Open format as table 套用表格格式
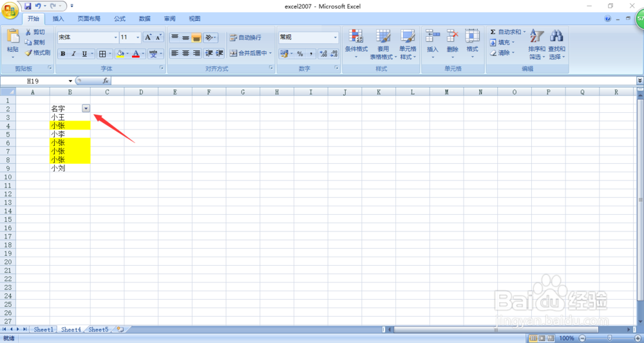644x343 pixels. (x=383, y=44)
